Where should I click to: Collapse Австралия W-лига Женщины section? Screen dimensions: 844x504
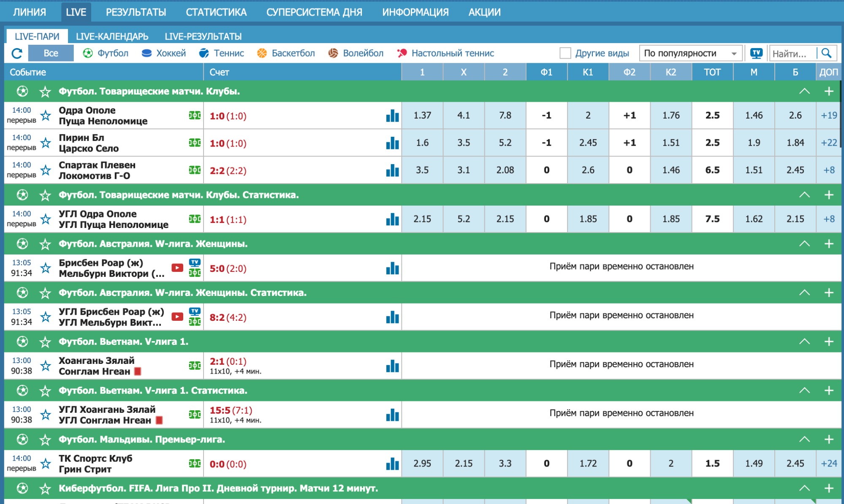point(804,244)
